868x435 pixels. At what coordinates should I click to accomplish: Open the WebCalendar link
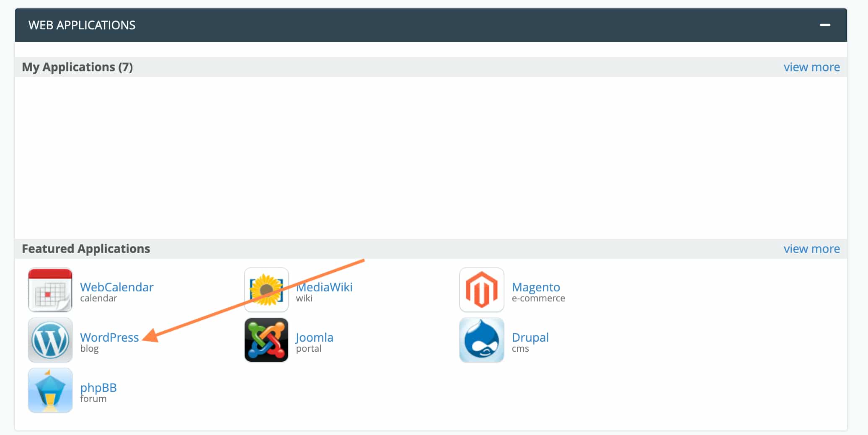(x=117, y=287)
